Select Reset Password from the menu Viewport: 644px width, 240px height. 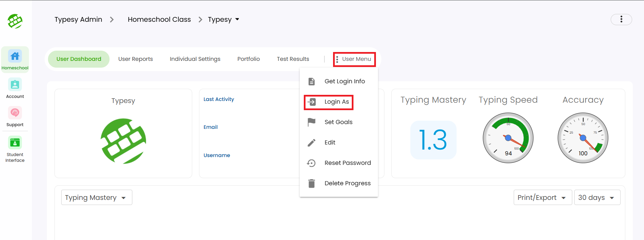tap(339, 163)
